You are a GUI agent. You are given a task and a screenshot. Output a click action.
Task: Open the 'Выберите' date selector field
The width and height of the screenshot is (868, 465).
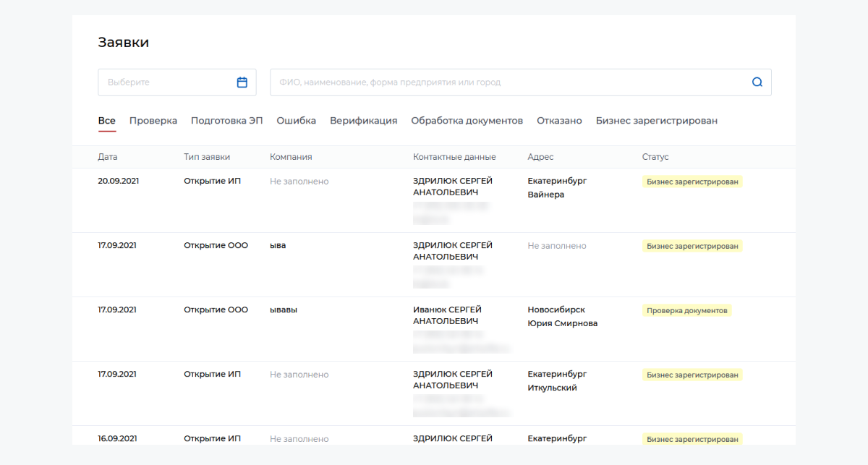point(170,82)
